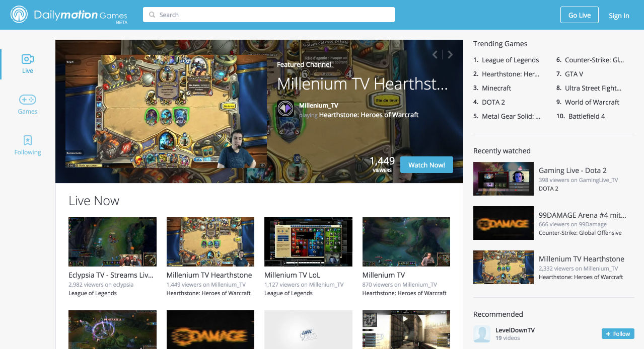Viewport: 644px width, 349px height.
Task: Click the Recommended heading
Action: [498, 314]
